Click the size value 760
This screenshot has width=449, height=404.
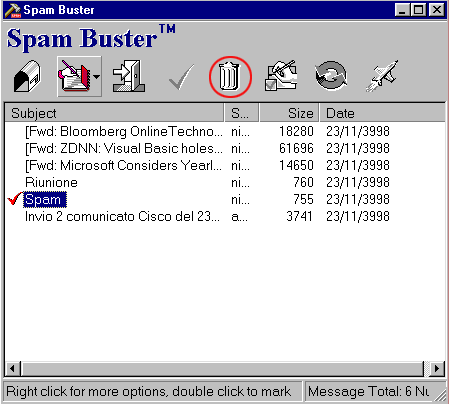[303, 182]
